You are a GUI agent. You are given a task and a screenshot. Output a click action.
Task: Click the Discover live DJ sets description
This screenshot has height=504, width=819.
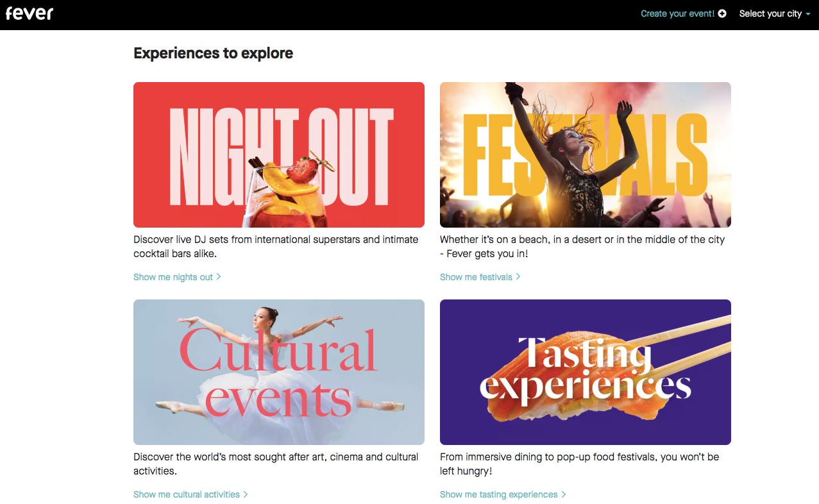click(x=276, y=246)
